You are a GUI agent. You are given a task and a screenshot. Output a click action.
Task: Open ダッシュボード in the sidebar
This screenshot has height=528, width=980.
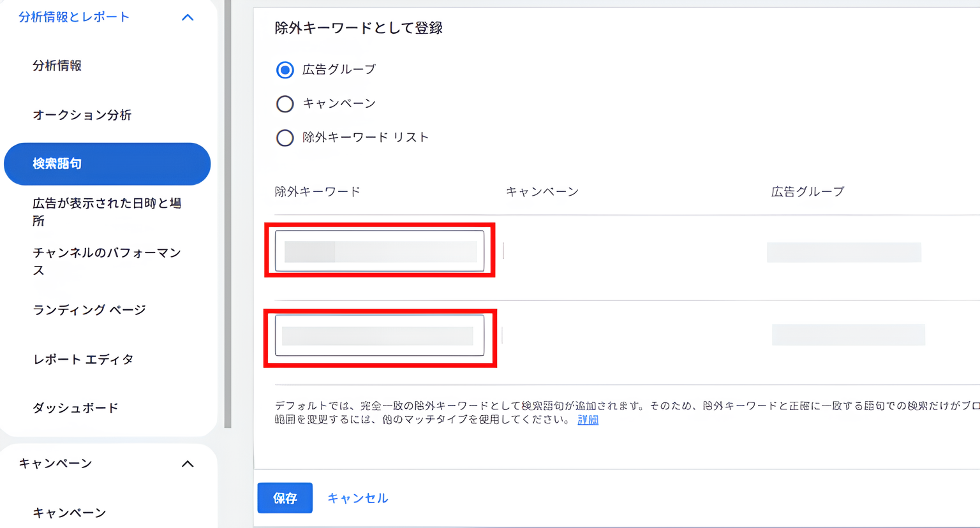(x=75, y=407)
